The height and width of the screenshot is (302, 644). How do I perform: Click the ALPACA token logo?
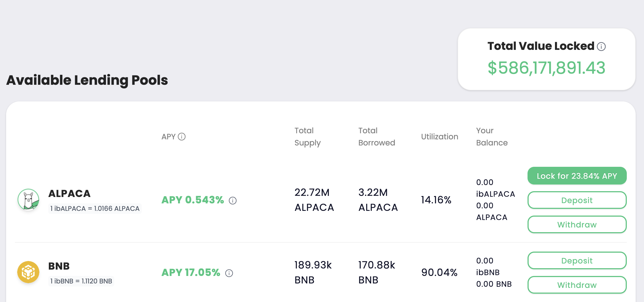(x=28, y=199)
